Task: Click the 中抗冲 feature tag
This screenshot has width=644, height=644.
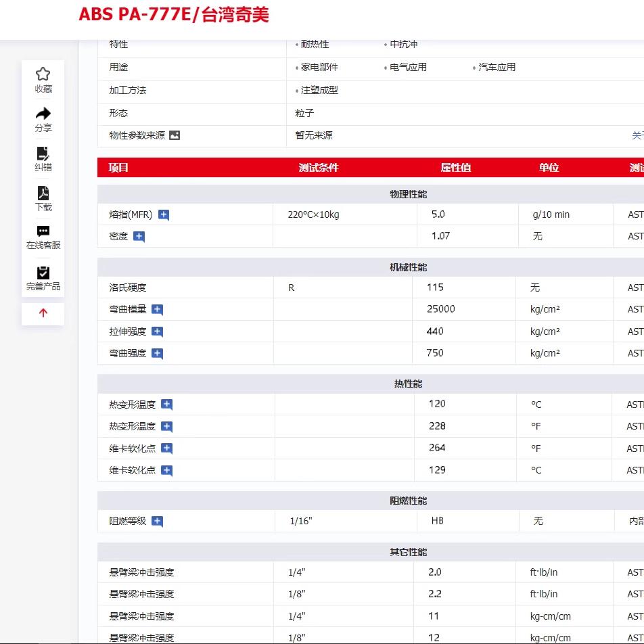Action: point(403,44)
